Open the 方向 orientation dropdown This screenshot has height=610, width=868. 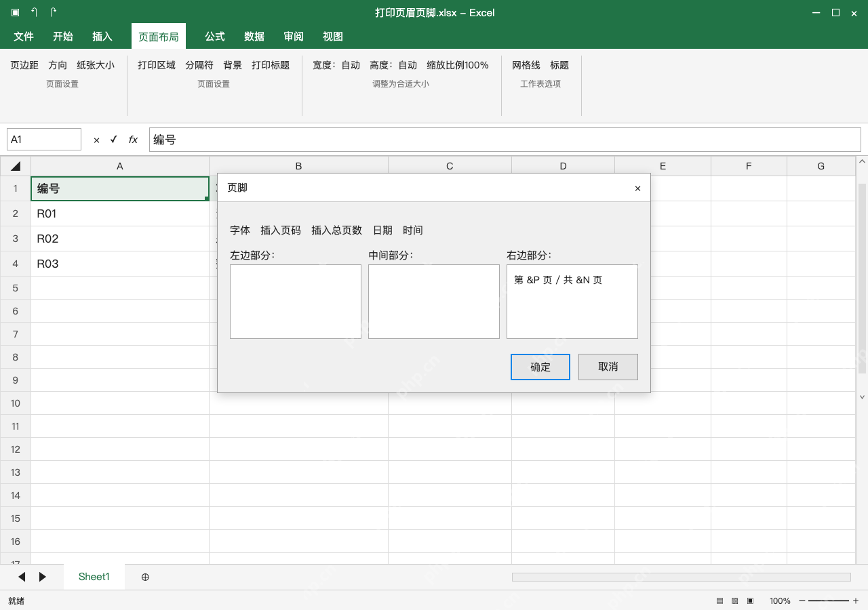point(58,65)
